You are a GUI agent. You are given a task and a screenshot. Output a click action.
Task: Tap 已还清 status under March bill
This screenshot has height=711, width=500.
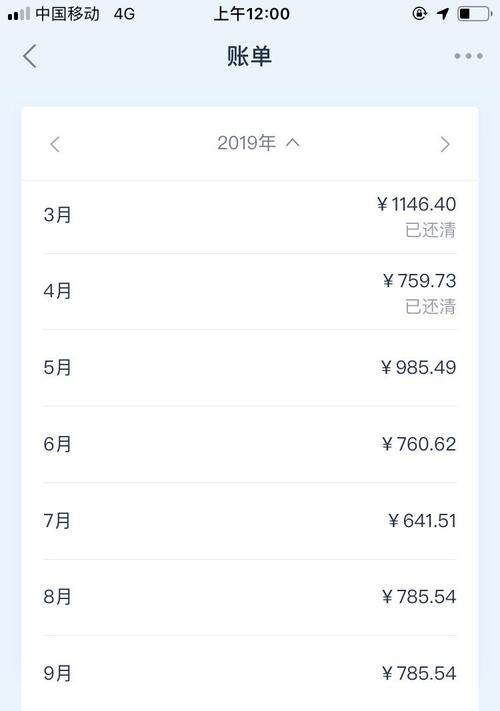tap(430, 230)
